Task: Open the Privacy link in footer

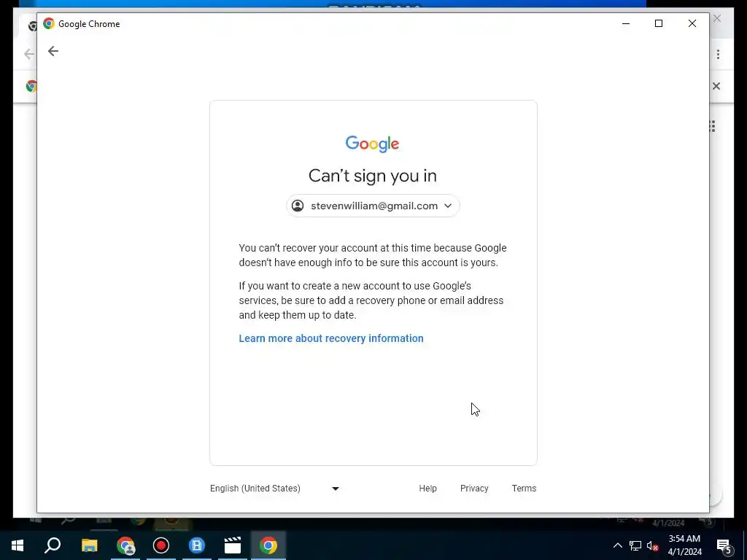Action: pyautogui.click(x=474, y=488)
